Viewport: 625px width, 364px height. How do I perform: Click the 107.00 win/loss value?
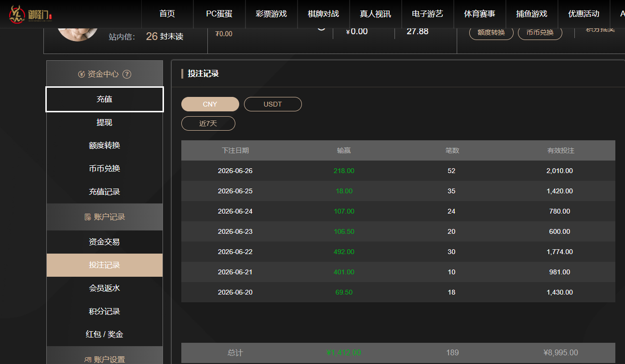click(x=344, y=211)
